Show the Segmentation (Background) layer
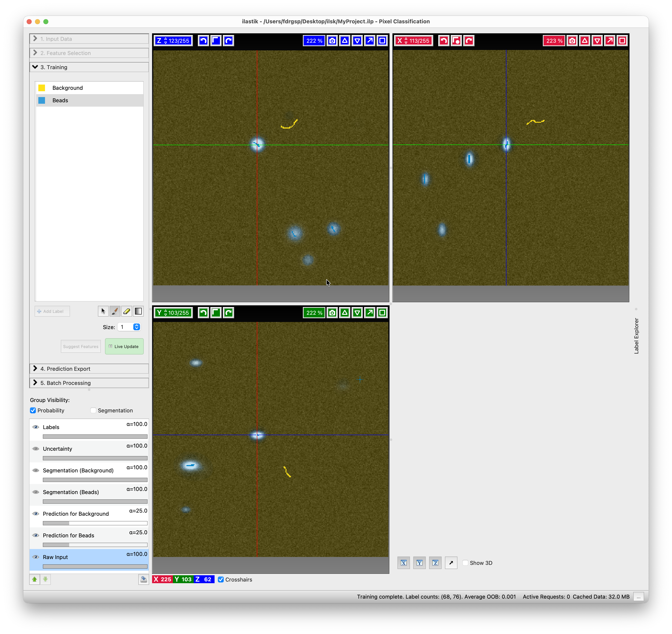Image resolution: width=672 pixels, height=634 pixels. click(x=35, y=470)
